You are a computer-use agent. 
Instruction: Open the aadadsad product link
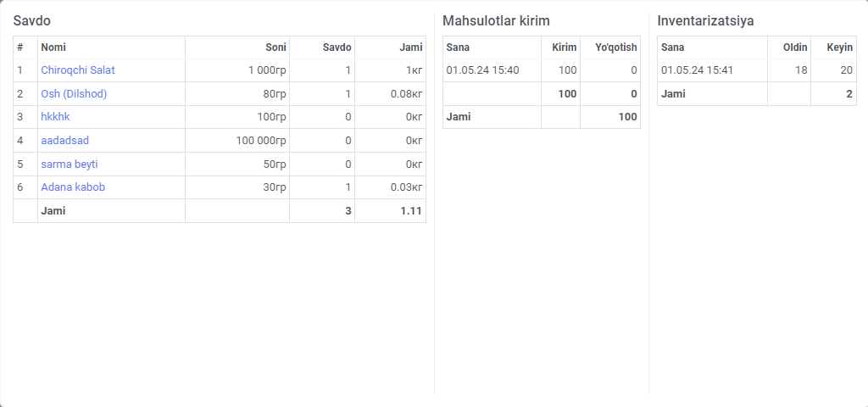click(64, 141)
